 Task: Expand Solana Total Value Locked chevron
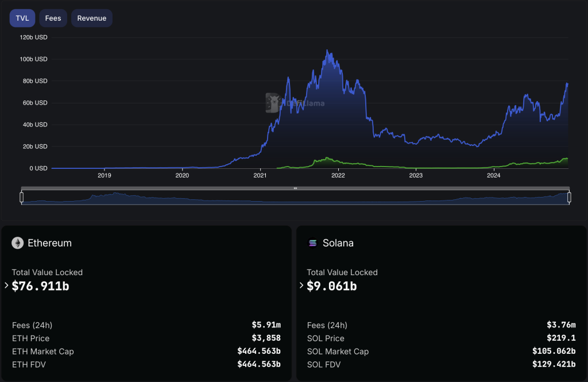pyautogui.click(x=301, y=285)
